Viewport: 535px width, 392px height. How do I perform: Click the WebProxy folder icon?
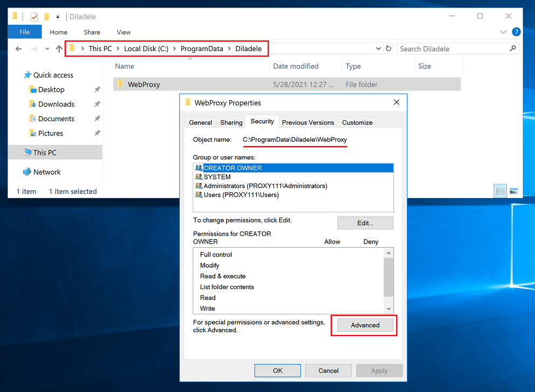pos(120,83)
